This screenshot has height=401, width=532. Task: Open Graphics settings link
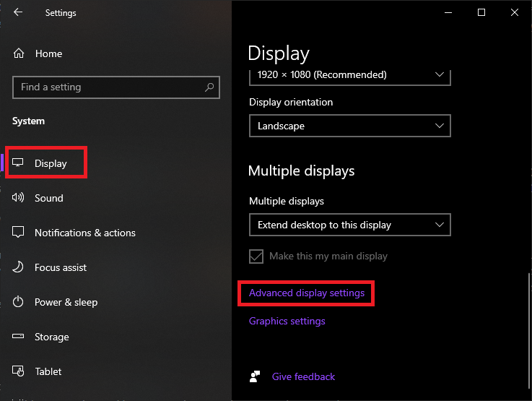click(x=287, y=322)
